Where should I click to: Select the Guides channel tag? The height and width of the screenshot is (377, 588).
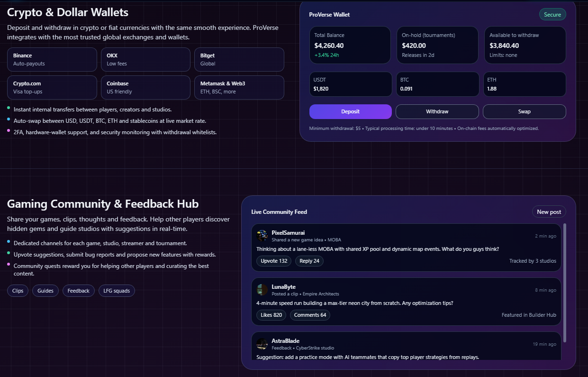45,291
